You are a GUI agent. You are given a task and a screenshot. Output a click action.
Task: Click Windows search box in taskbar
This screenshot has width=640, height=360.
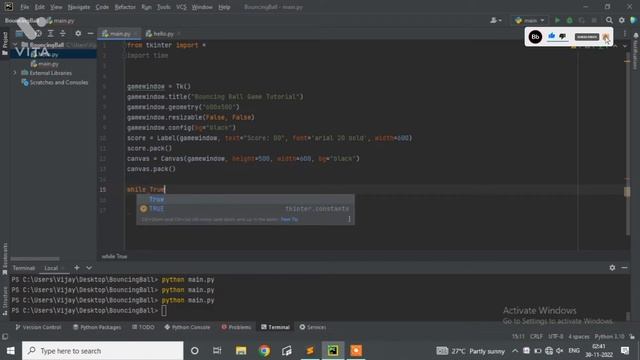pos(102,351)
